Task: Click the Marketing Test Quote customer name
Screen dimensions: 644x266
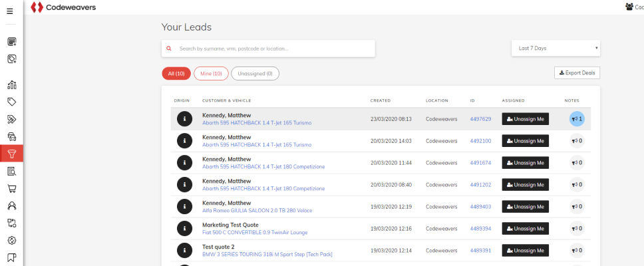Action: [x=230, y=225]
